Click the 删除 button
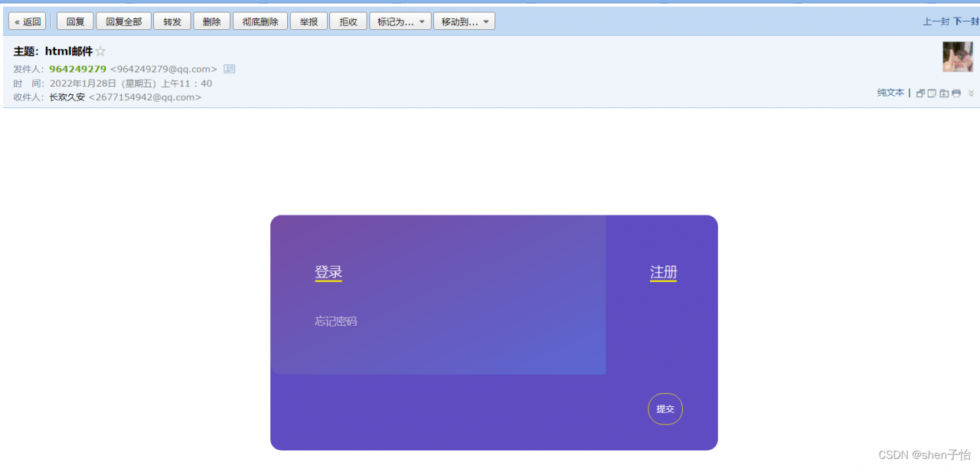The height and width of the screenshot is (466, 980). 212,21
